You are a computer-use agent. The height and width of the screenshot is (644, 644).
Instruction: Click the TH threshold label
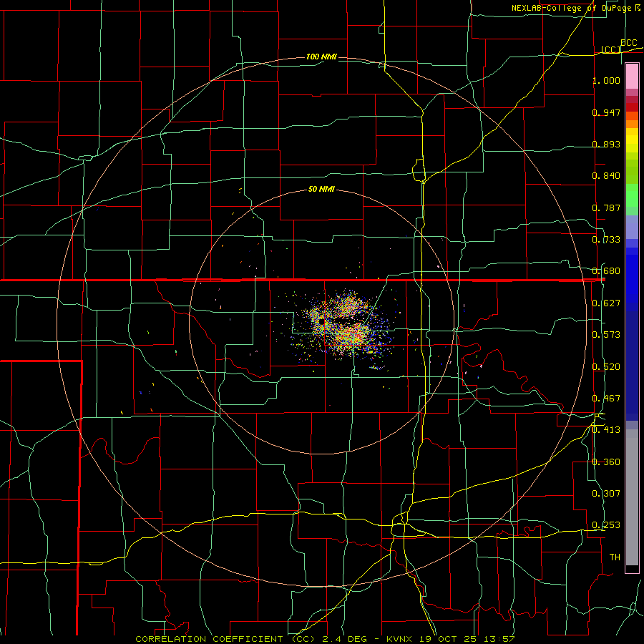click(x=615, y=557)
